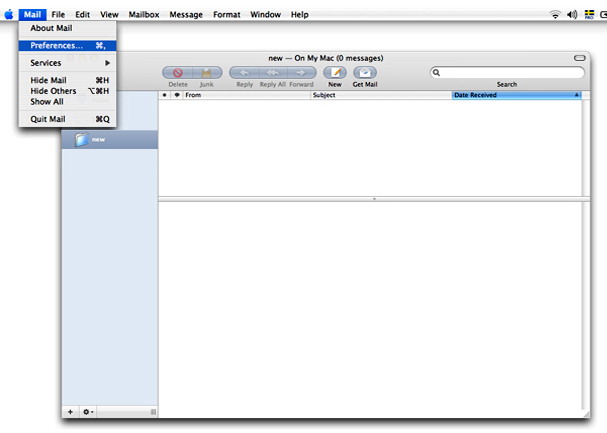The height and width of the screenshot is (433, 607).
Task: Click the split pane divider handle
Action: (374, 199)
